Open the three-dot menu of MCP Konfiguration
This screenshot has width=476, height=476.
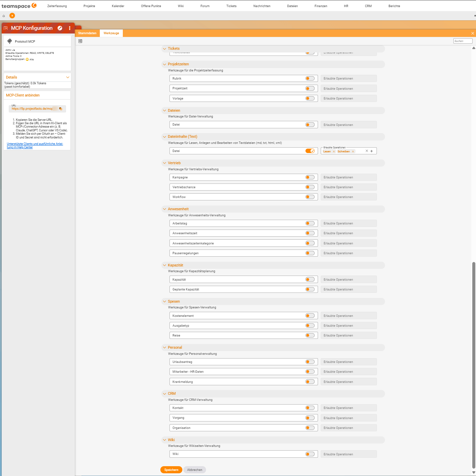click(x=70, y=28)
